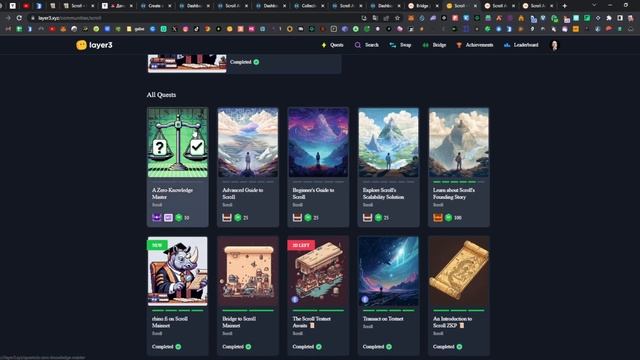This screenshot has width=640, height=360.
Task: Go to Swap in the navbar
Action: pyautogui.click(x=400, y=45)
